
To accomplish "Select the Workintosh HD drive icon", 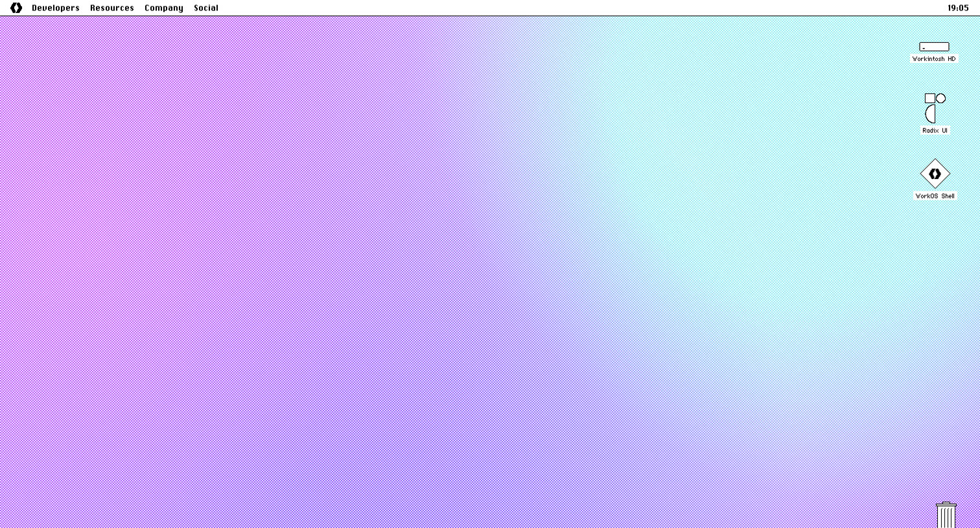I will click(934, 47).
